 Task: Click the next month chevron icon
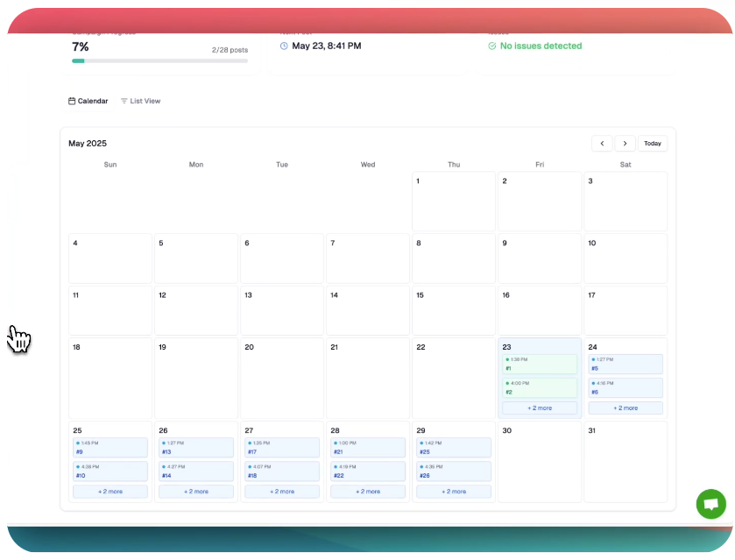pos(625,143)
